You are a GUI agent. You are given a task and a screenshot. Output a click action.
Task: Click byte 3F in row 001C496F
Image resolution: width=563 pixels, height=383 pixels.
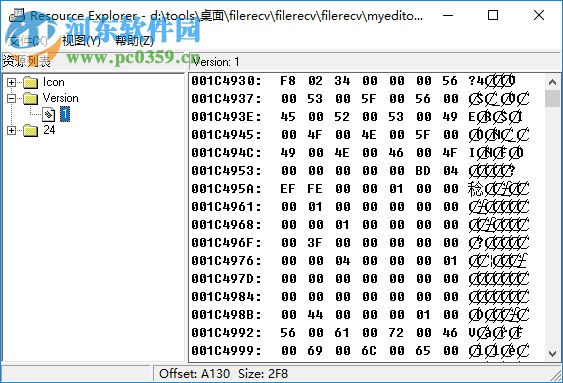click(x=315, y=243)
